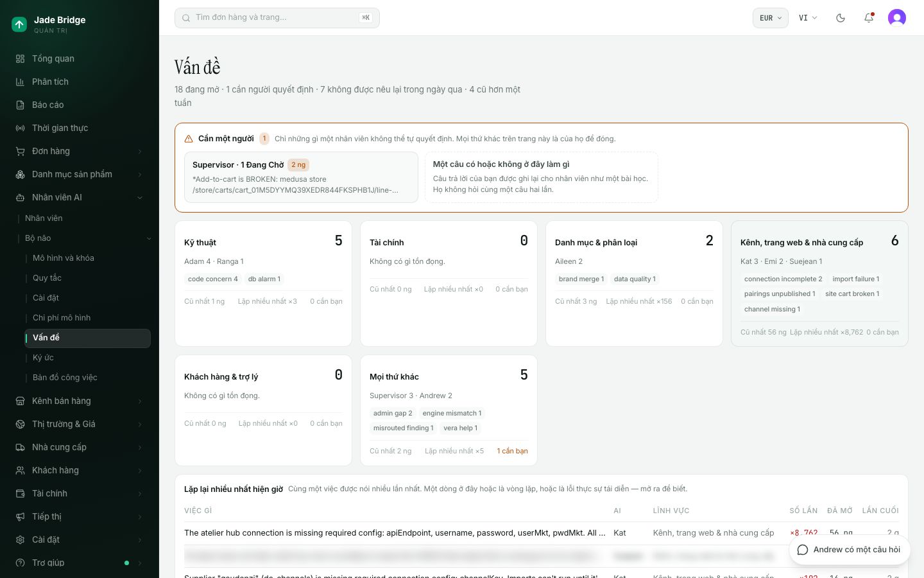Open the EUR currency dropdown
924x578 pixels.
point(771,18)
